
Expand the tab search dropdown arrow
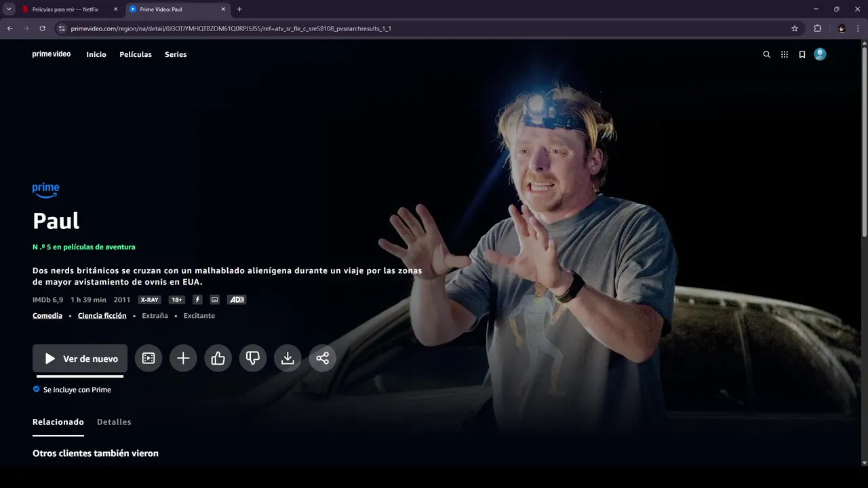click(9, 9)
